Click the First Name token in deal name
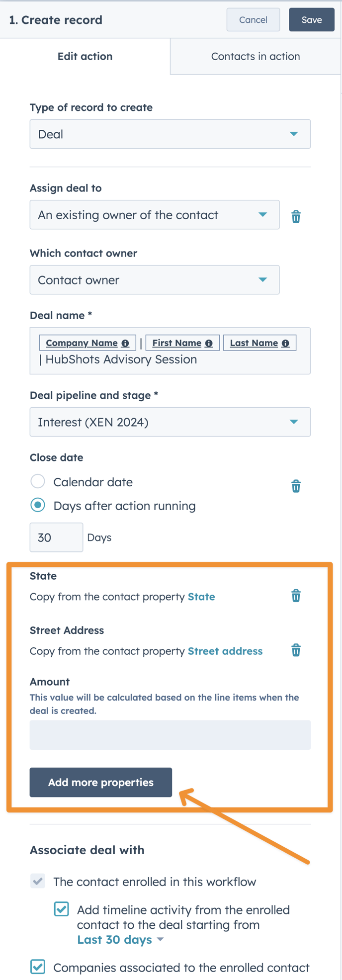Viewport: 342px width, 980px height. click(182, 343)
